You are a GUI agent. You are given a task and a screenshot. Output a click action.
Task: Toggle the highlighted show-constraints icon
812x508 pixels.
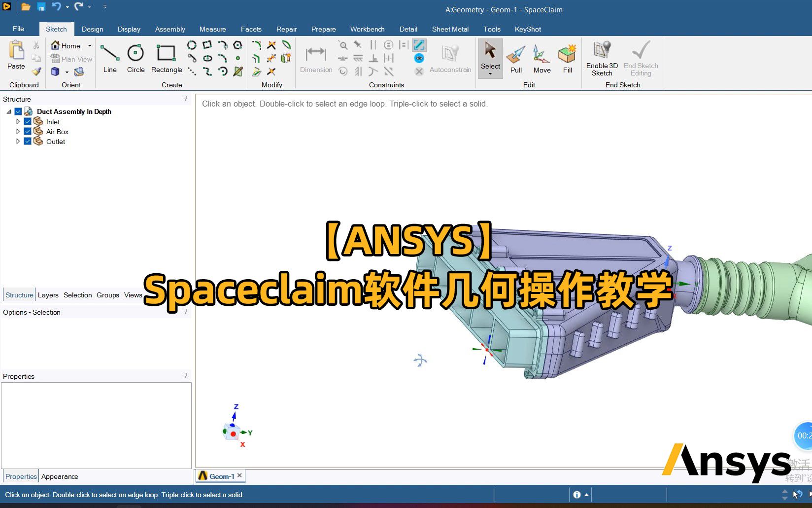pos(419,45)
